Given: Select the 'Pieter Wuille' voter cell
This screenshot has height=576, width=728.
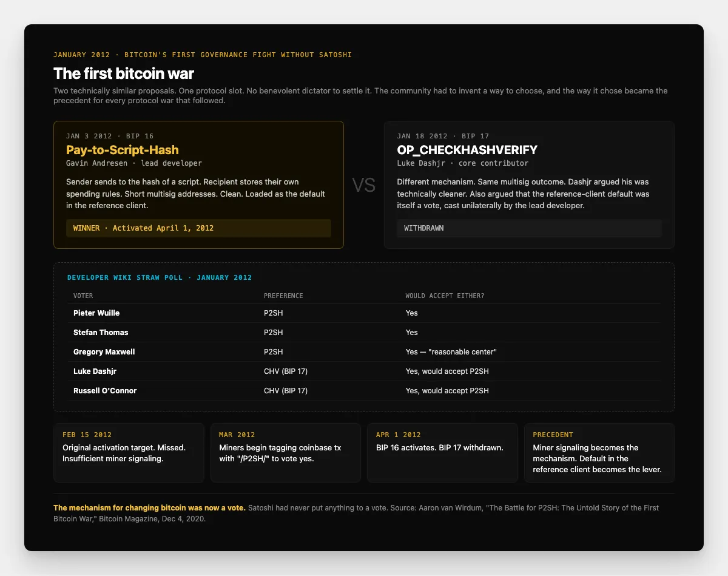Looking at the screenshot, I should [x=96, y=313].
